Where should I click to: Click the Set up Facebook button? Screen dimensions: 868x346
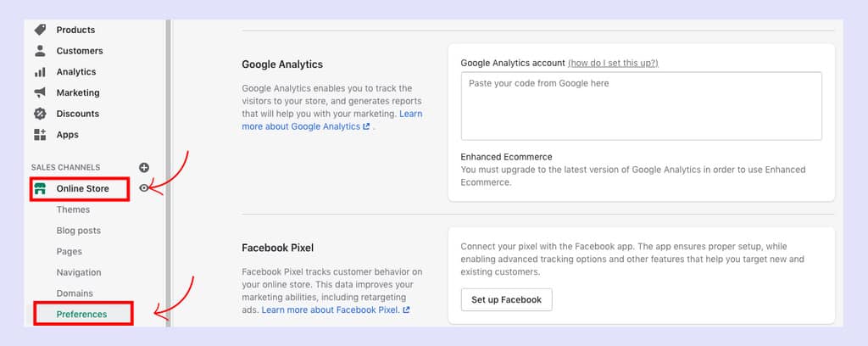(x=507, y=299)
